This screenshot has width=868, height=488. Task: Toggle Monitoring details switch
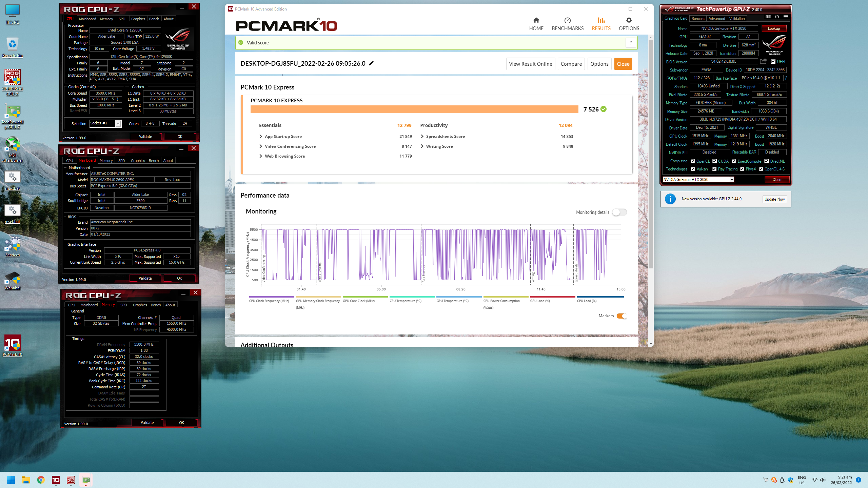coord(619,212)
